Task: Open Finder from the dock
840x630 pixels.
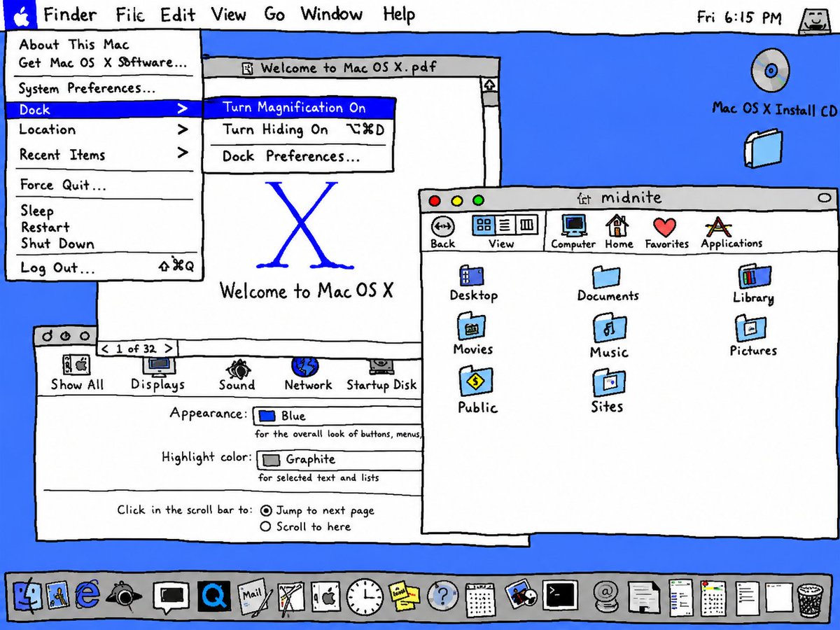Action: click(x=28, y=595)
